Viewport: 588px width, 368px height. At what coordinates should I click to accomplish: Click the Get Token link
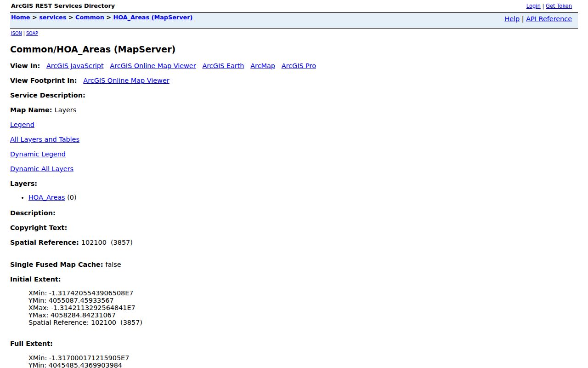559,6
